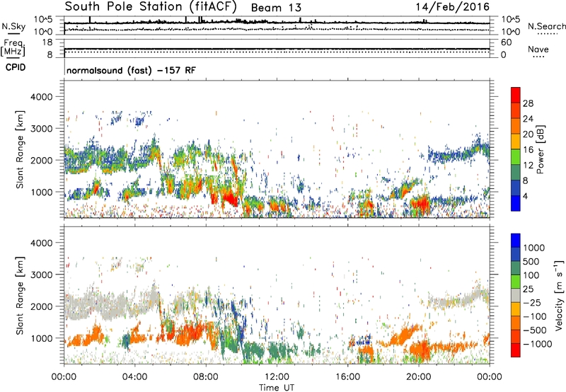Click the 14/Feb/2016 date text
566x392 pixels.
click(453, 7)
